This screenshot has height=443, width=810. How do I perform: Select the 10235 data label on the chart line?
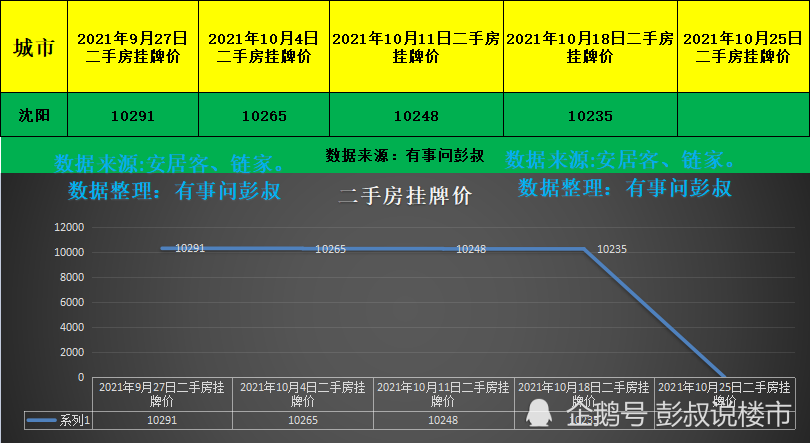(612, 249)
